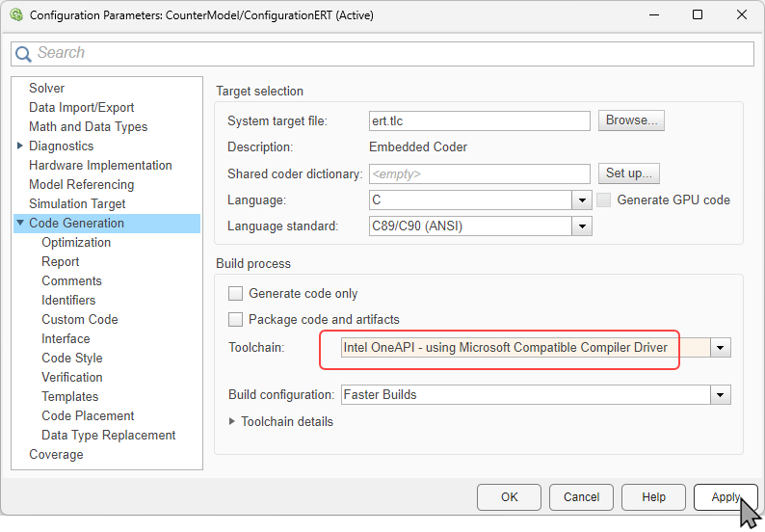Select Code Generation in the tree
The image size is (765, 532).
coord(77,223)
